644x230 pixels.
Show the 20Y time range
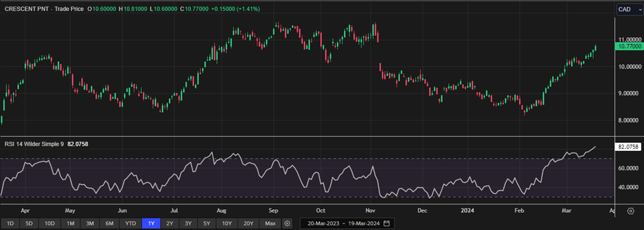coord(248,223)
